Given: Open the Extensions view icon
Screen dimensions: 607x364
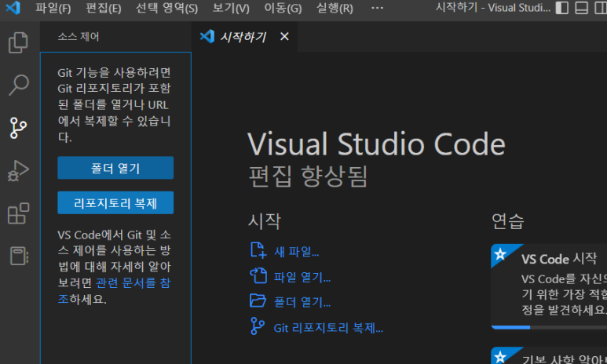Looking at the screenshot, I should point(18,213).
